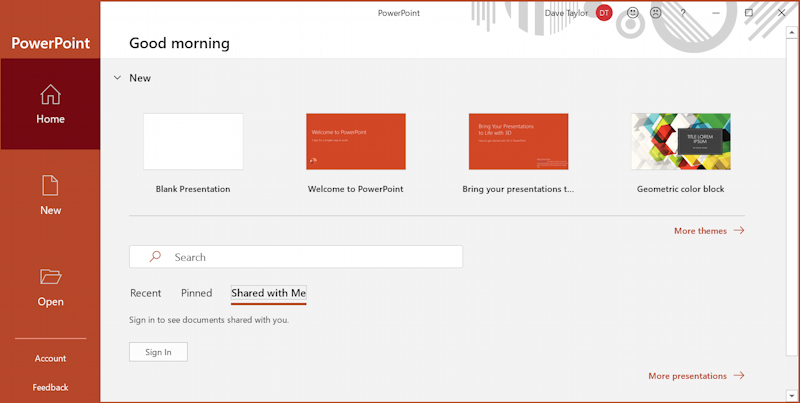Click the DT account avatar
This screenshot has width=800, height=403.
click(x=604, y=13)
